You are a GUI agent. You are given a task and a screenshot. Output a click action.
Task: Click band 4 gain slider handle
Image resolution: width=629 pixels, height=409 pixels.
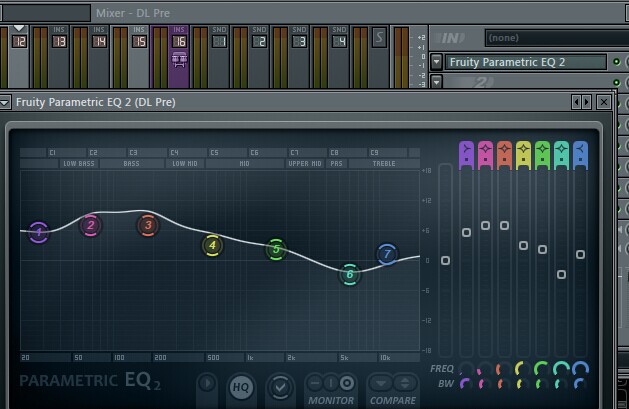point(523,245)
